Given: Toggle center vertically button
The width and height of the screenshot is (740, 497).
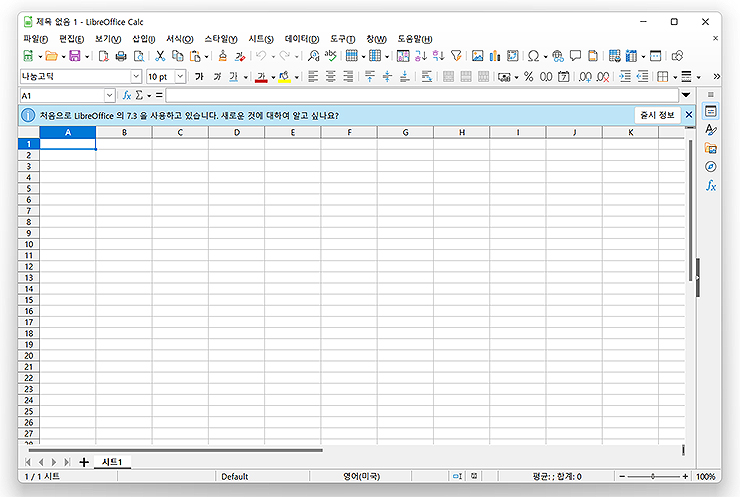Looking at the screenshot, I should pyautogui.click(x=387, y=76).
